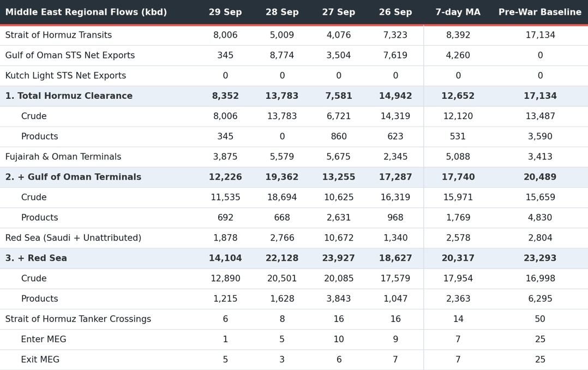
Task: Click the 20,489 pre-war baseline value
Action: click(540, 177)
